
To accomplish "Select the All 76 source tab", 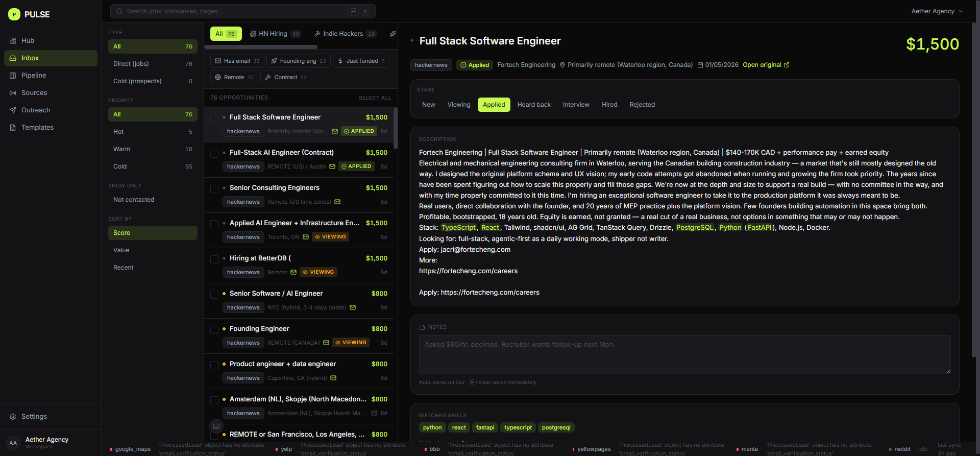I will [x=226, y=34].
